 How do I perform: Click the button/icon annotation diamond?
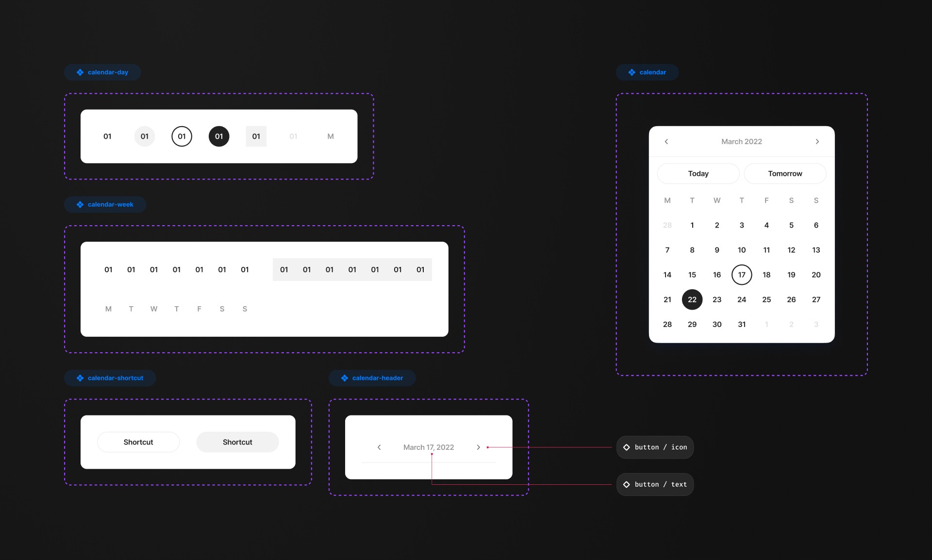click(627, 447)
